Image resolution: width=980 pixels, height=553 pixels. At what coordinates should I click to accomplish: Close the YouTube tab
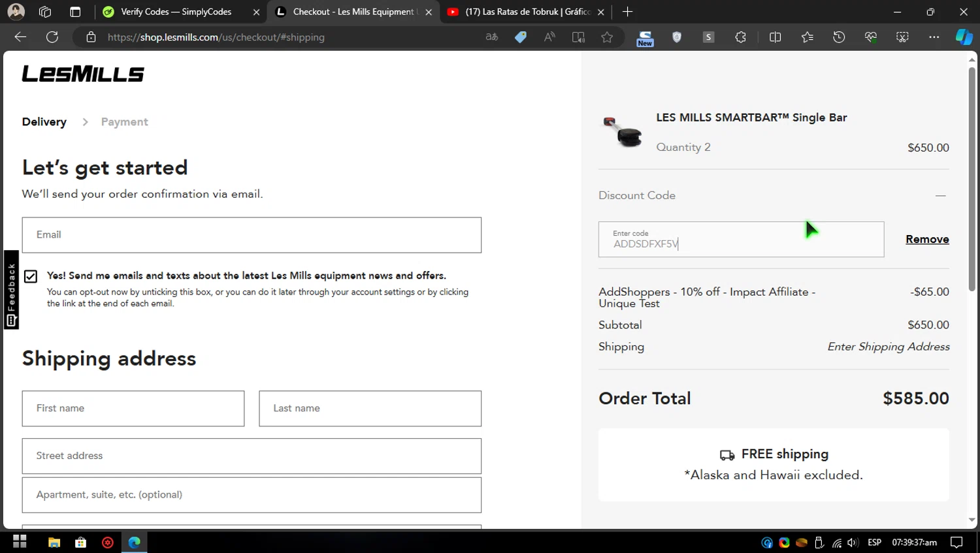(601, 12)
